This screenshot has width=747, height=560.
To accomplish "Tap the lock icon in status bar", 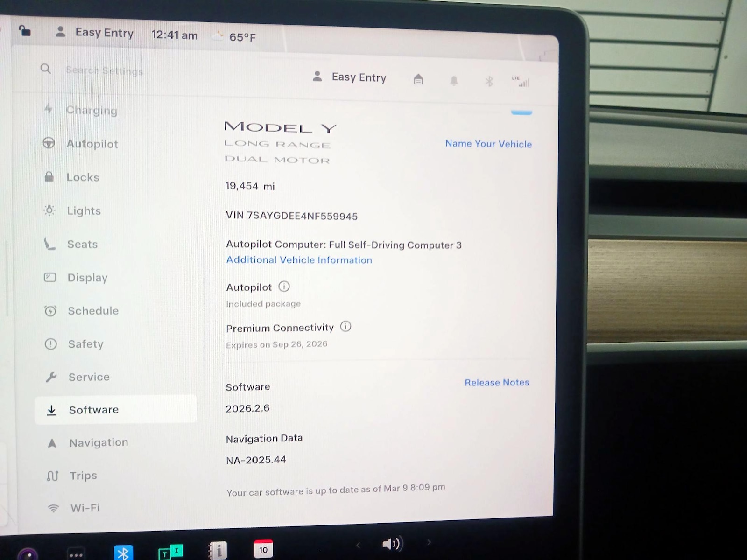I will point(25,31).
